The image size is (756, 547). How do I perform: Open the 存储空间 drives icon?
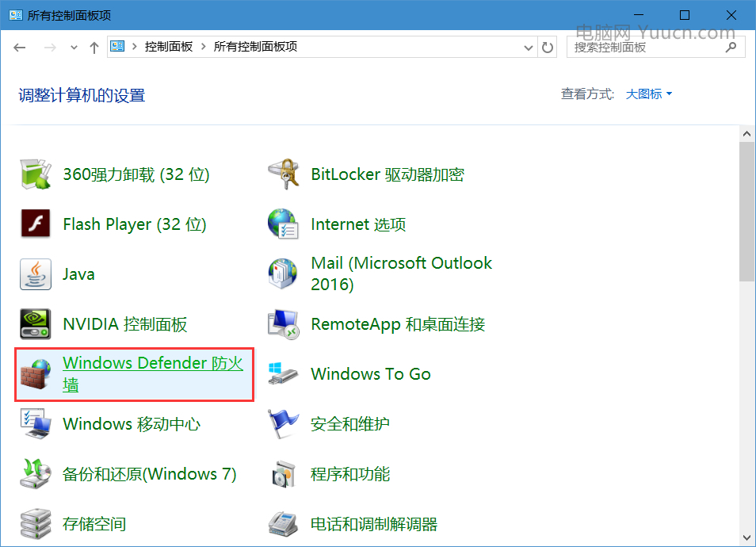click(x=36, y=524)
